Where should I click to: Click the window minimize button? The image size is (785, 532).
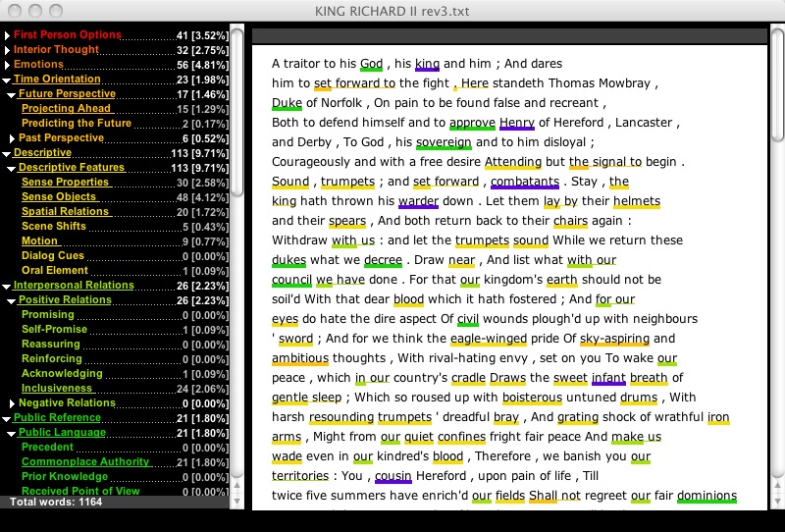[35, 11]
